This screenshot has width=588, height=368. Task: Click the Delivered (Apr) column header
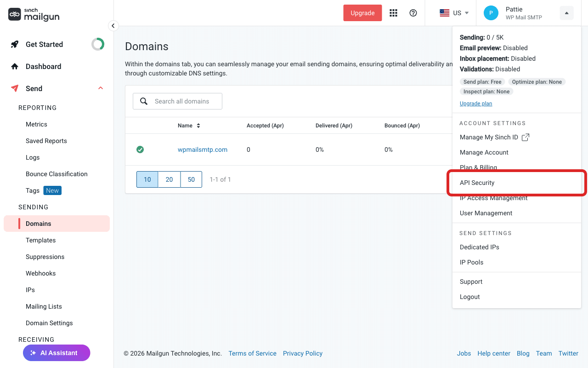334,126
